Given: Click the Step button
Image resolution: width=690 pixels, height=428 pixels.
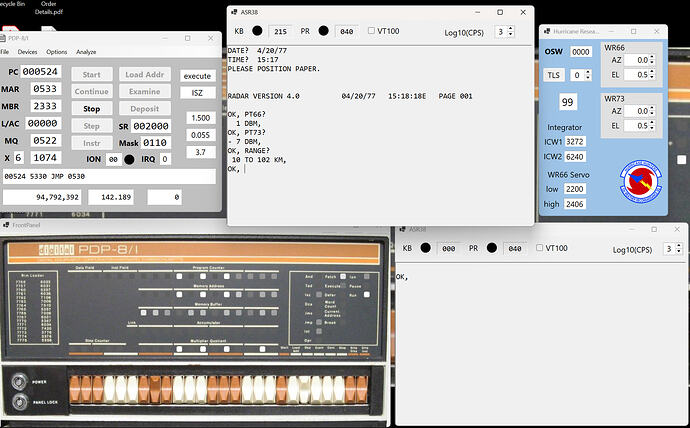Looking at the screenshot, I should pyautogui.click(x=92, y=126).
